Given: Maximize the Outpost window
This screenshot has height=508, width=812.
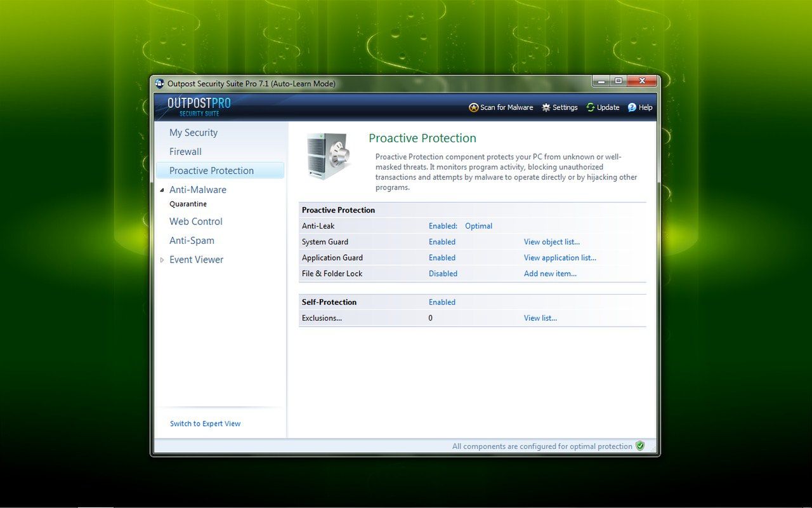Looking at the screenshot, I should pos(618,81).
